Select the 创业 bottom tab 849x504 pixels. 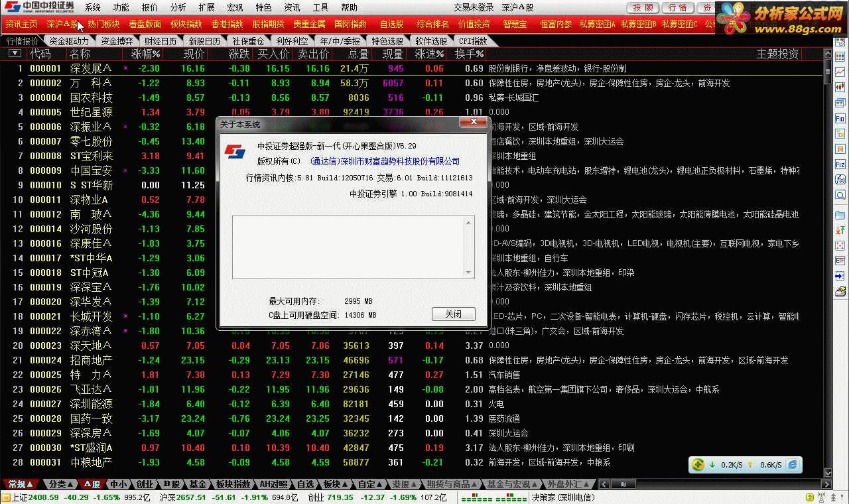click(145, 485)
